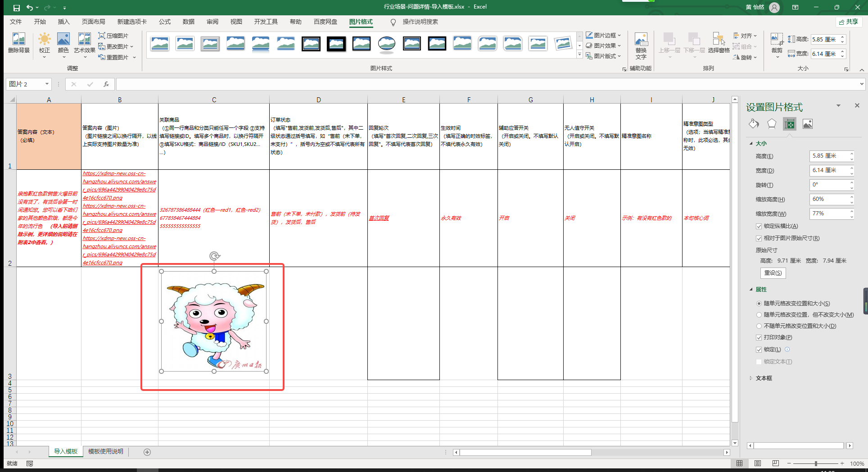Open the Effects pentagon tab in format pane

tap(772, 124)
